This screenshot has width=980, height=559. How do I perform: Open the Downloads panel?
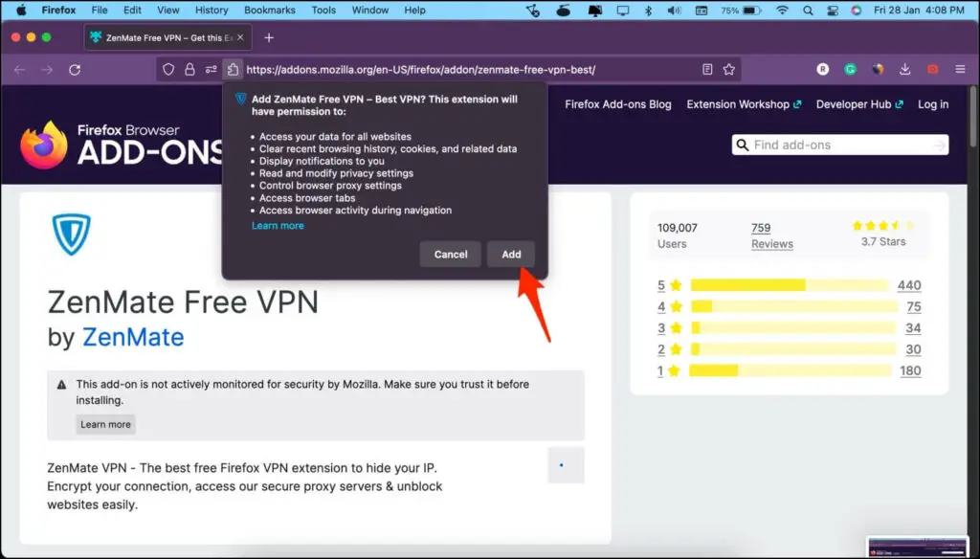[x=905, y=70]
